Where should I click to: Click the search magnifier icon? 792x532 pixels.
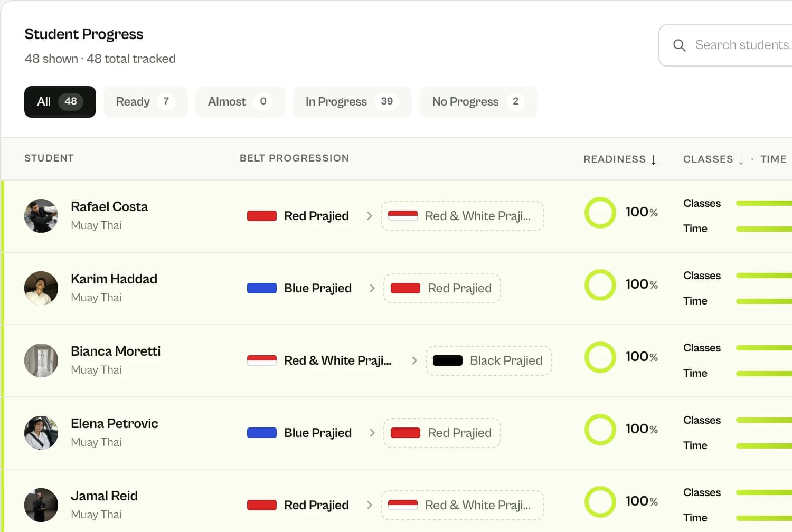point(680,45)
